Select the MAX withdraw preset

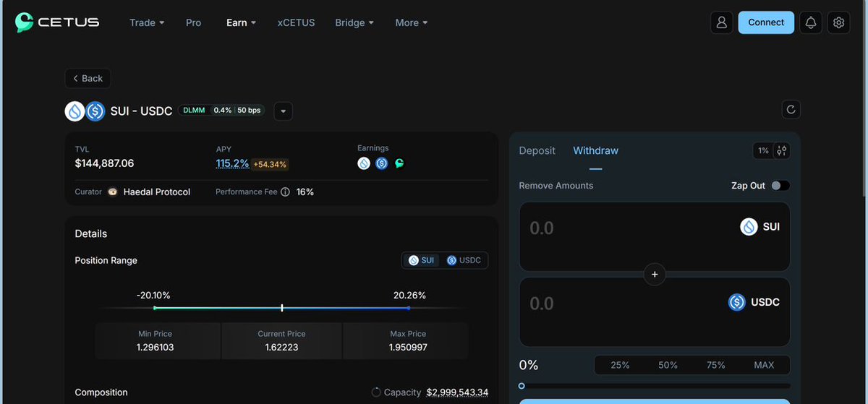pyautogui.click(x=764, y=365)
